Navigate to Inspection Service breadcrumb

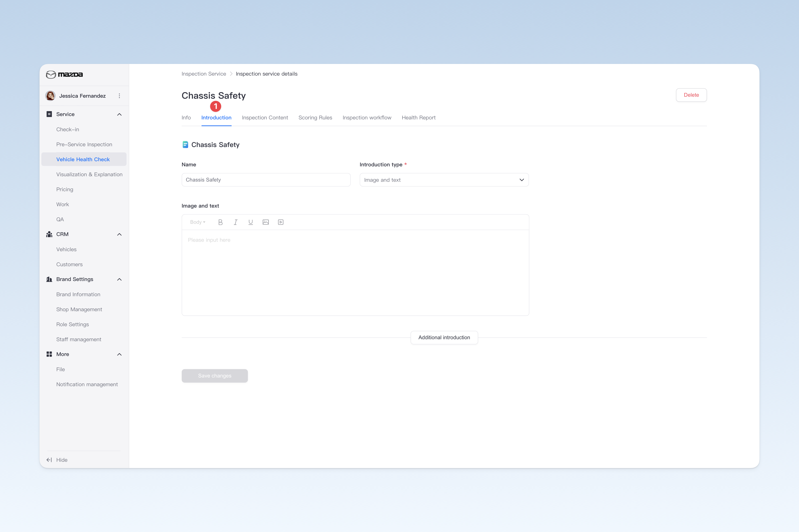(x=204, y=74)
